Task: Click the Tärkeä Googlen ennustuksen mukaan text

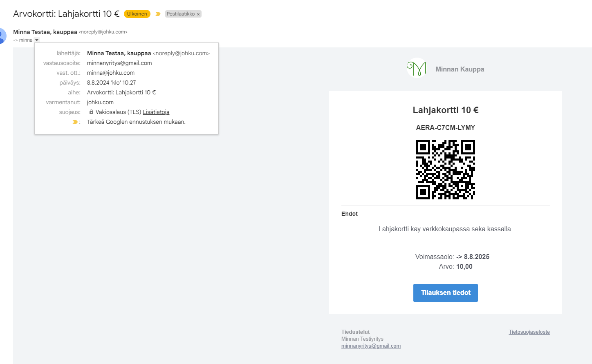Action: point(136,122)
